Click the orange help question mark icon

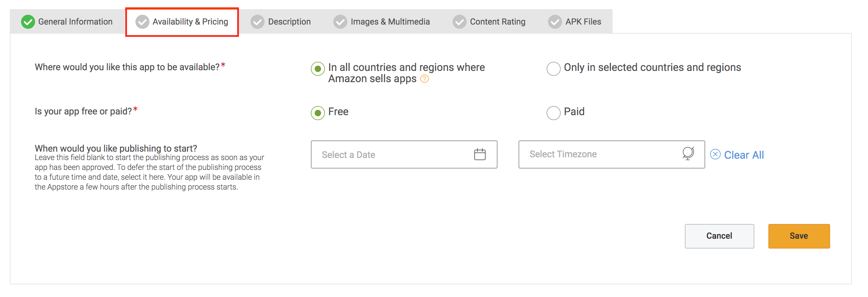pyautogui.click(x=425, y=79)
